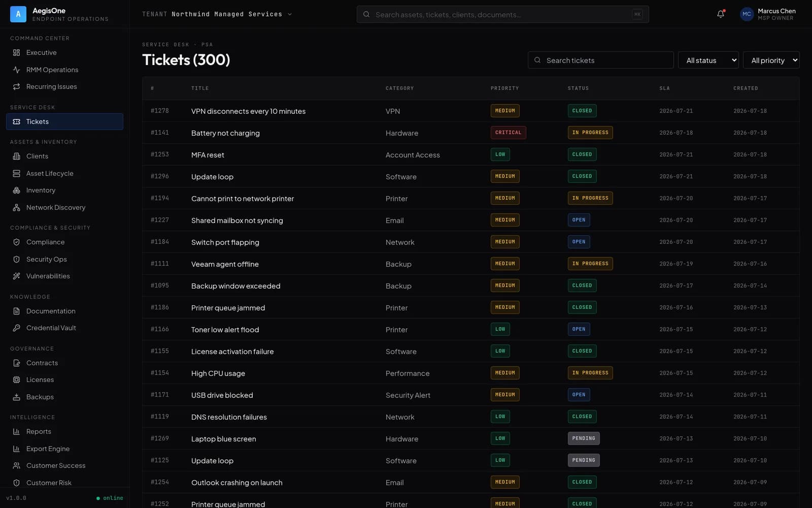Open the notifications bell
This screenshot has height=508, width=812.
click(721, 14)
